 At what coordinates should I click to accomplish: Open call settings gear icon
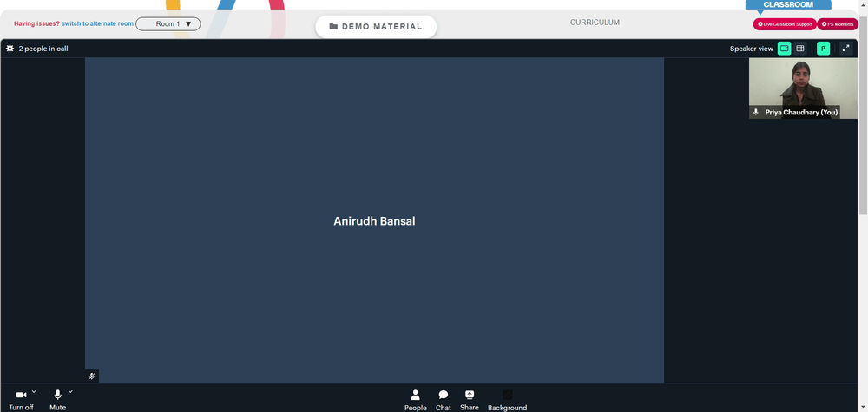[x=10, y=49]
